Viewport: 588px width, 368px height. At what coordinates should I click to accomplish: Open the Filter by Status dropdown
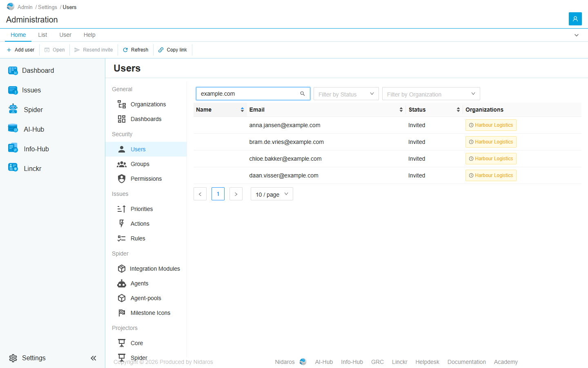[346, 94]
